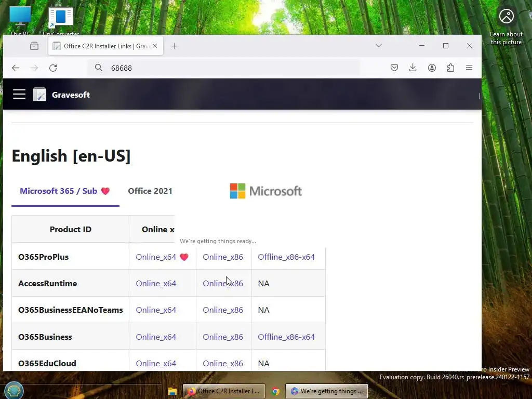Open Firefox View tab overview icon

pos(34,46)
